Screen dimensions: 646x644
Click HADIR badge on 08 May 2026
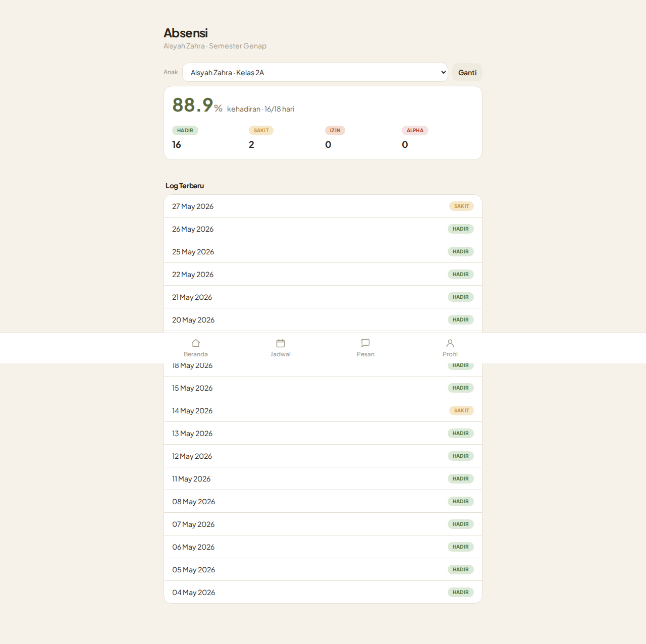pyautogui.click(x=461, y=501)
